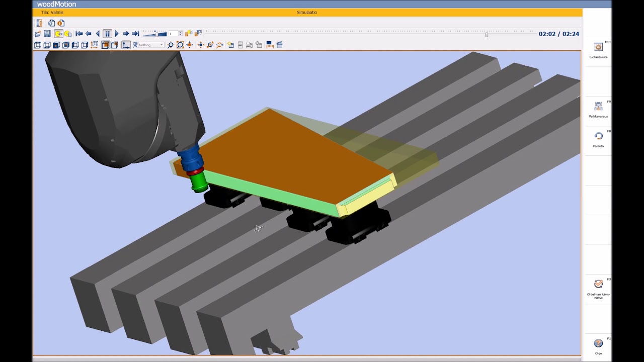Select fifth cube view icon
The height and width of the screenshot is (362, 644).
pyautogui.click(x=75, y=45)
